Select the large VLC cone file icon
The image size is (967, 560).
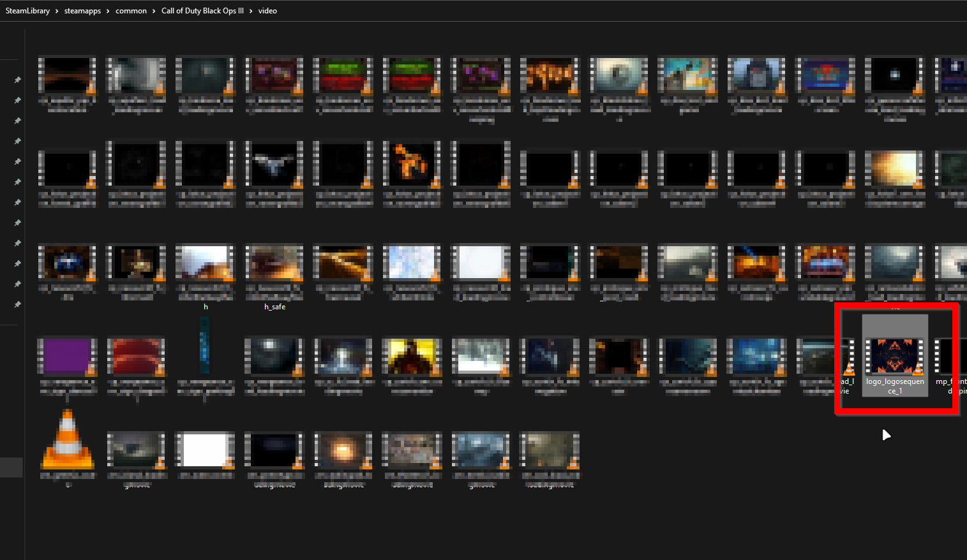point(68,439)
